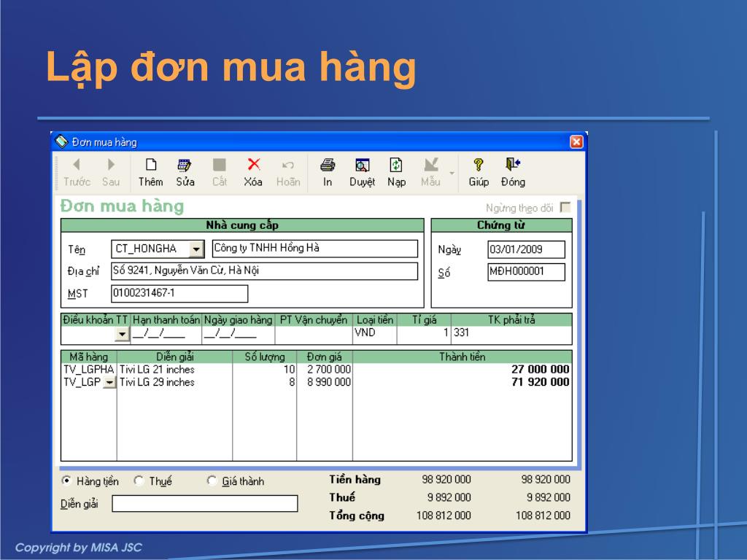Viewport: 747px width, 560px height.
Task: Click the Cất save icon
Action: [219, 165]
